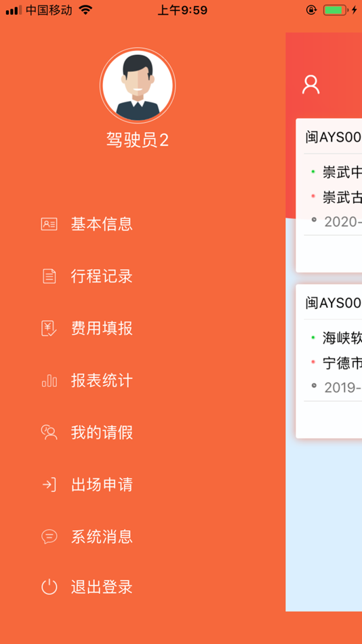The height and width of the screenshot is (644, 362).
Task: Click the ID card icon beside 基本信息
Action: click(x=49, y=224)
